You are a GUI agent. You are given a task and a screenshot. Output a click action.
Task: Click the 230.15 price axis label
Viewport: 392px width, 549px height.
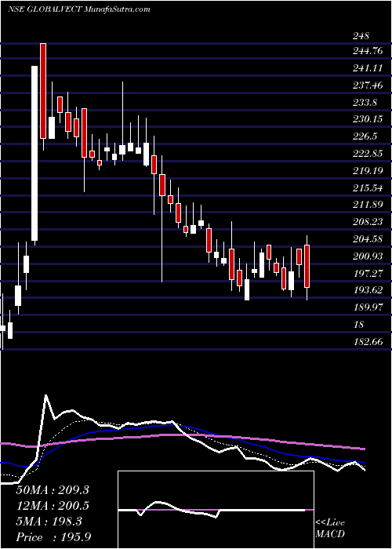[x=368, y=119]
